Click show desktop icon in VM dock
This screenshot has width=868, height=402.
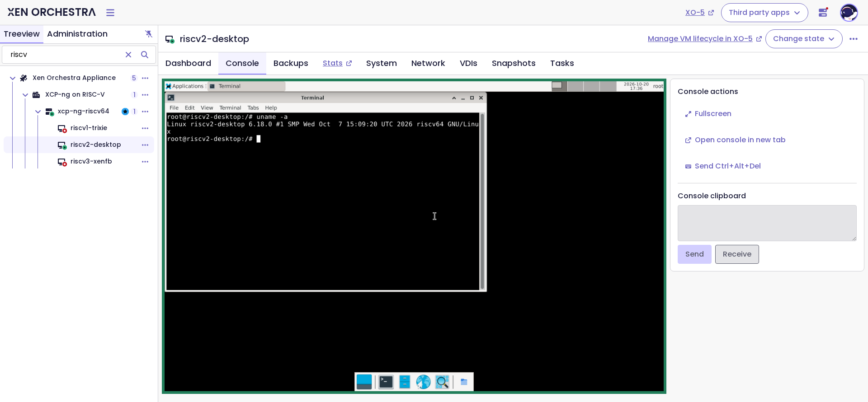coord(364,382)
